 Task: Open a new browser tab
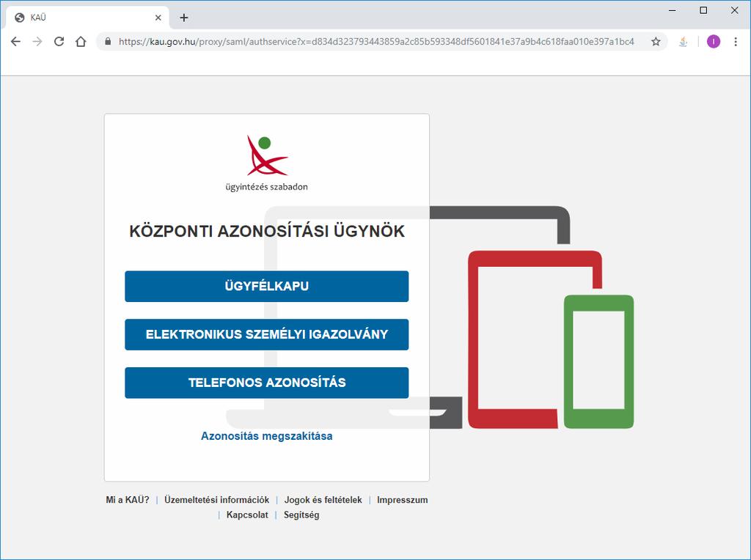pos(184,18)
